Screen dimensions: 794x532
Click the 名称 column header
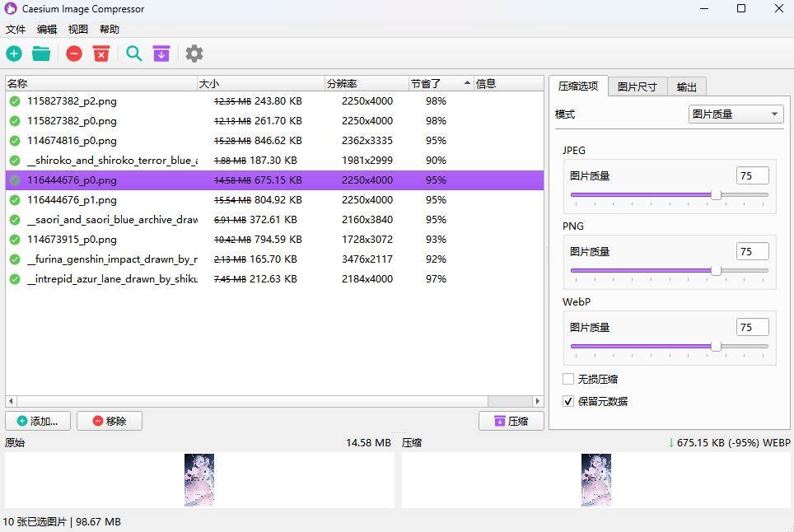pyautogui.click(x=101, y=83)
